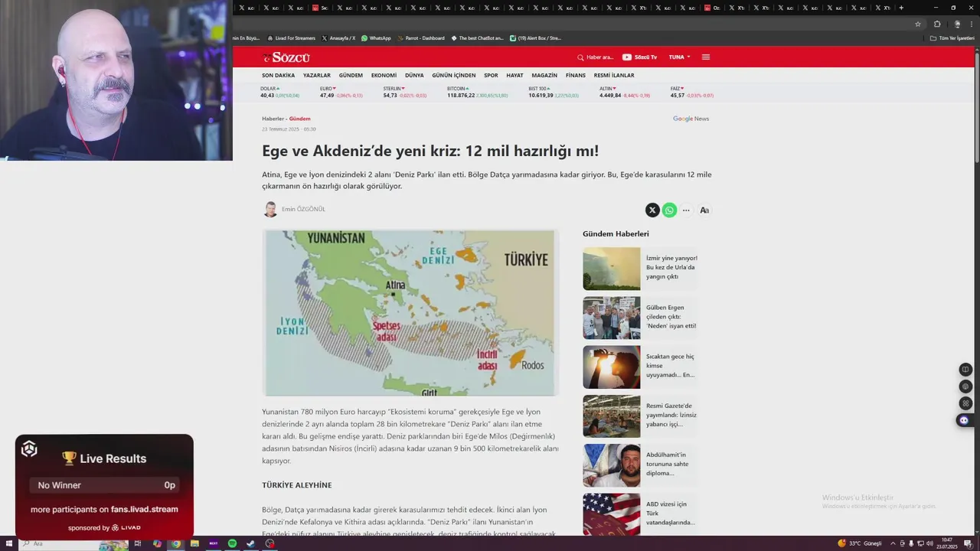980x551 pixels.
Task: Click the Aegean map article image
Action: pyautogui.click(x=410, y=313)
